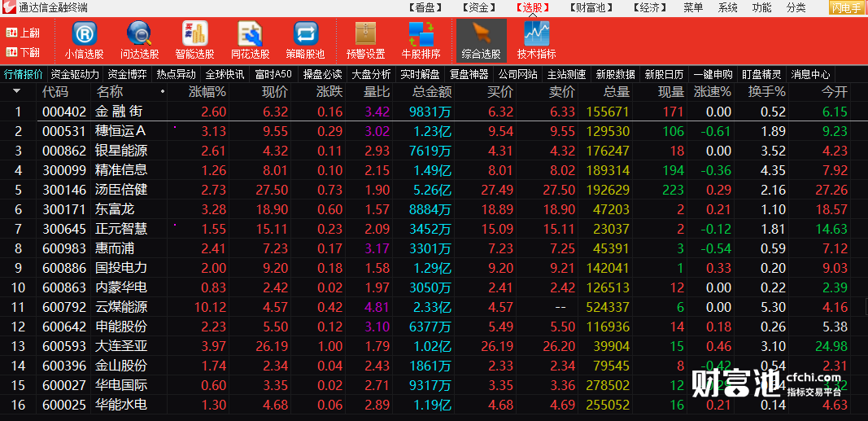Open 主站测速 tab

(566, 75)
